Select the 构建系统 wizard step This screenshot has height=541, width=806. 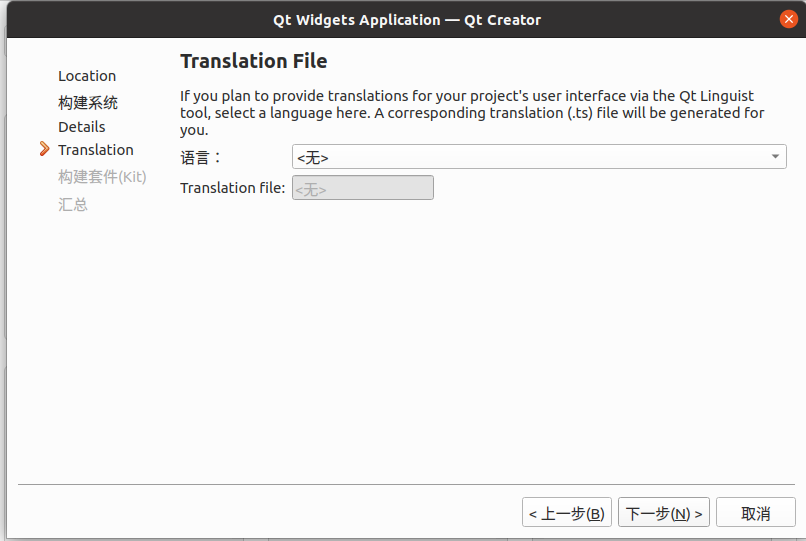[x=88, y=102]
